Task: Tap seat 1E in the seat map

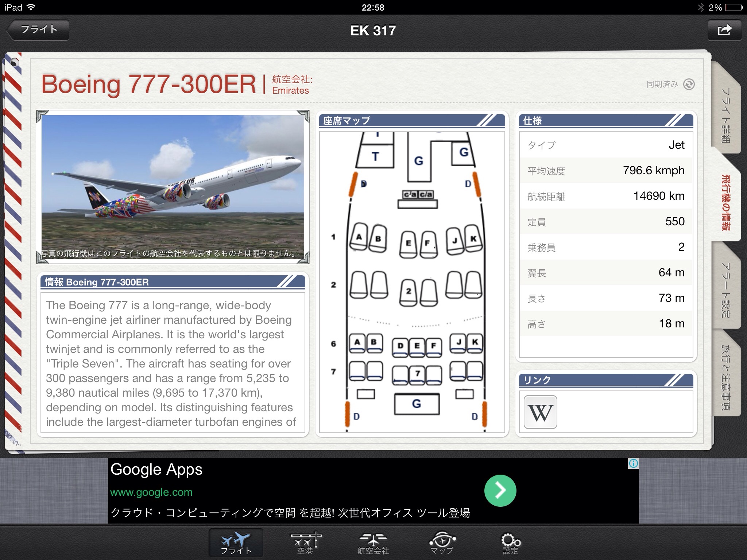Action: [408, 244]
